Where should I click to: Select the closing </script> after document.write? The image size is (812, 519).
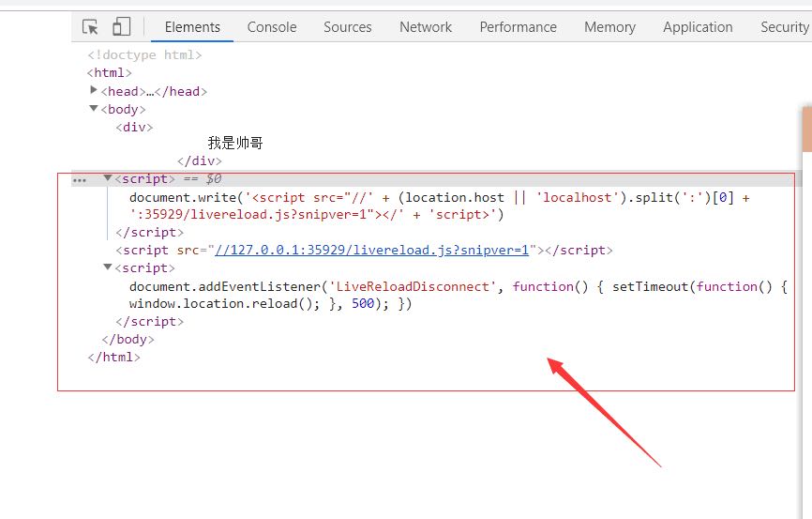[150, 232]
